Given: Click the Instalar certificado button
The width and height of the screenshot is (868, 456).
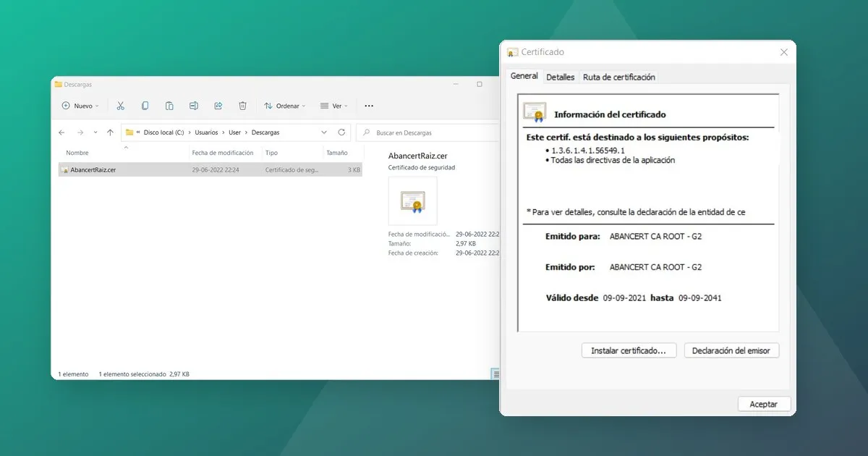Looking at the screenshot, I should coord(629,350).
